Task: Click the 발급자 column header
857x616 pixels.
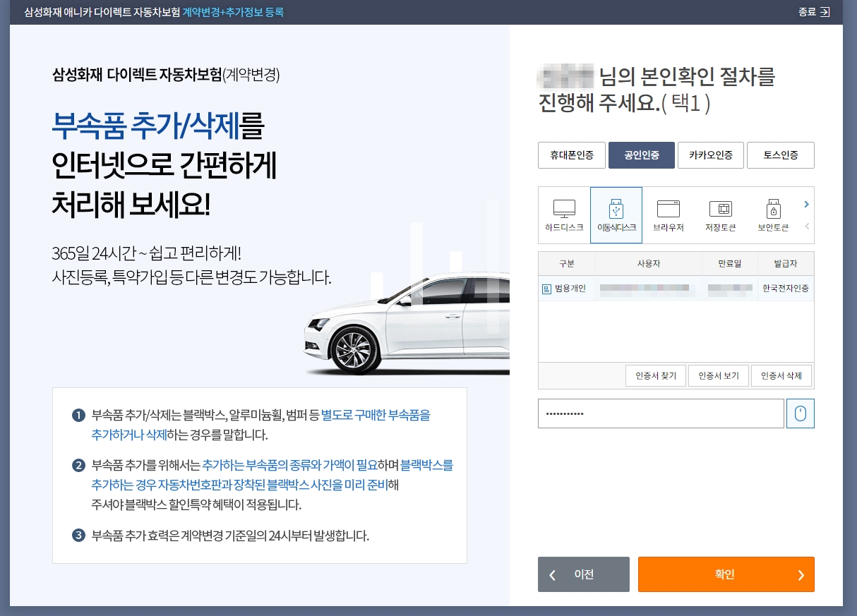Action: point(786,264)
